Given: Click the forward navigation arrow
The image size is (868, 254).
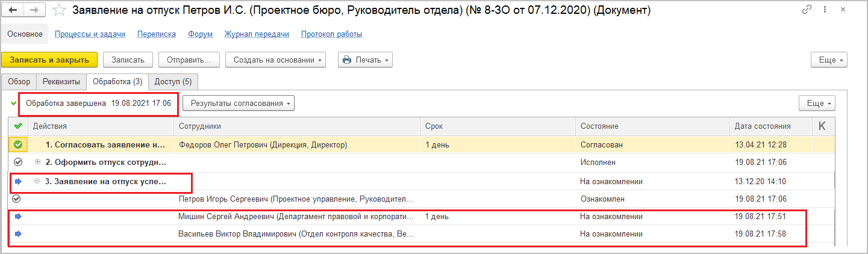Looking at the screenshot, I should [34, 10].
